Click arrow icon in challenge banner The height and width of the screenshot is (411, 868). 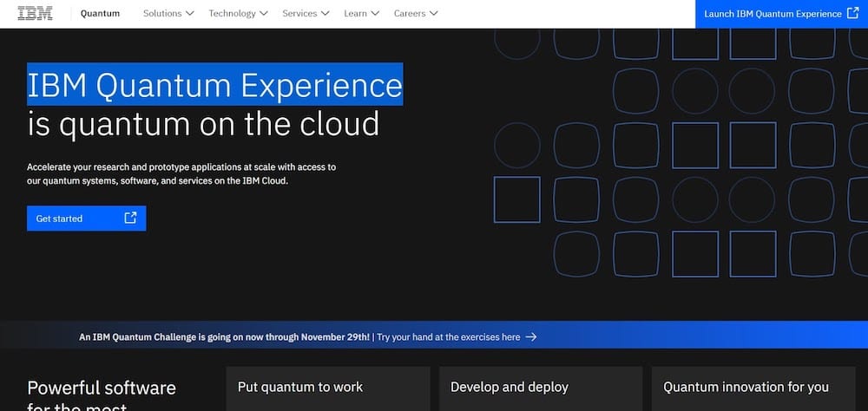(x=531, y=336)
